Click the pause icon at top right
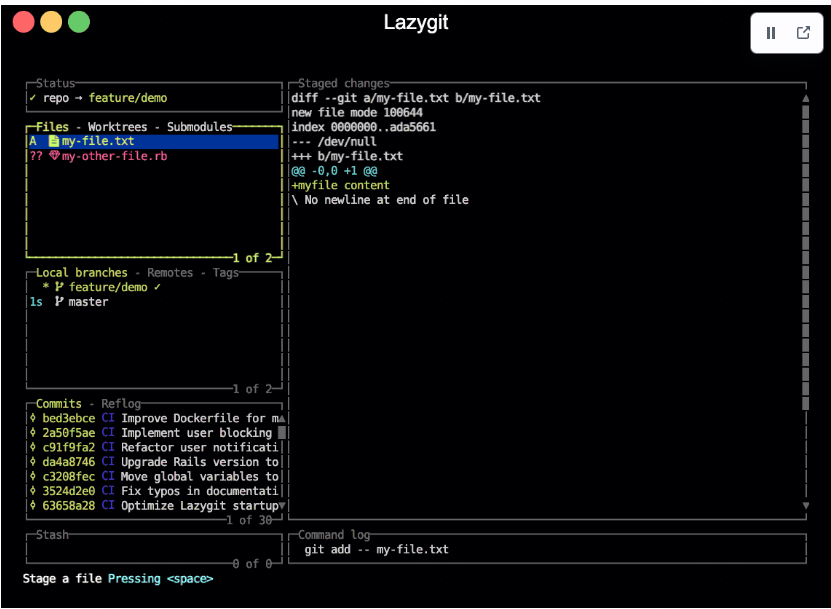The image size is (831, 609). pos(771,33)
